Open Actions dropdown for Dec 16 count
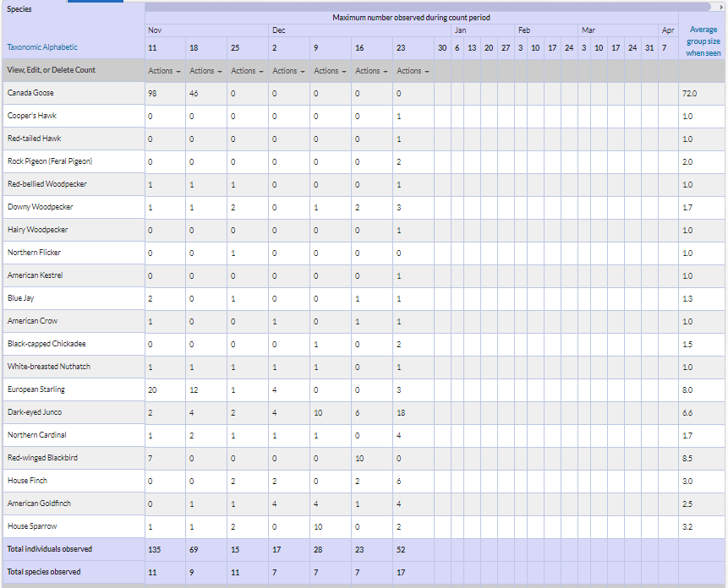The height and width of the screenshot is (588, 728). click(x=370, y=71)
